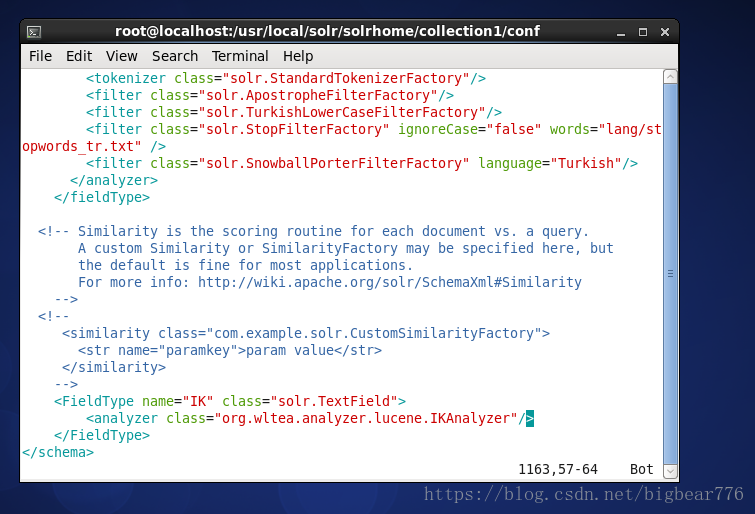Viewport: 755px width, 514px height.
Task: Click 'the default is fine' comment line
Action: pyautogui.click(x=246, y=265)
